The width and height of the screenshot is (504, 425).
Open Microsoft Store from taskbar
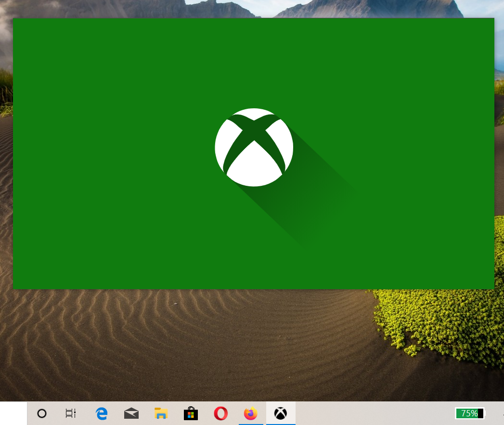(191, 413)
